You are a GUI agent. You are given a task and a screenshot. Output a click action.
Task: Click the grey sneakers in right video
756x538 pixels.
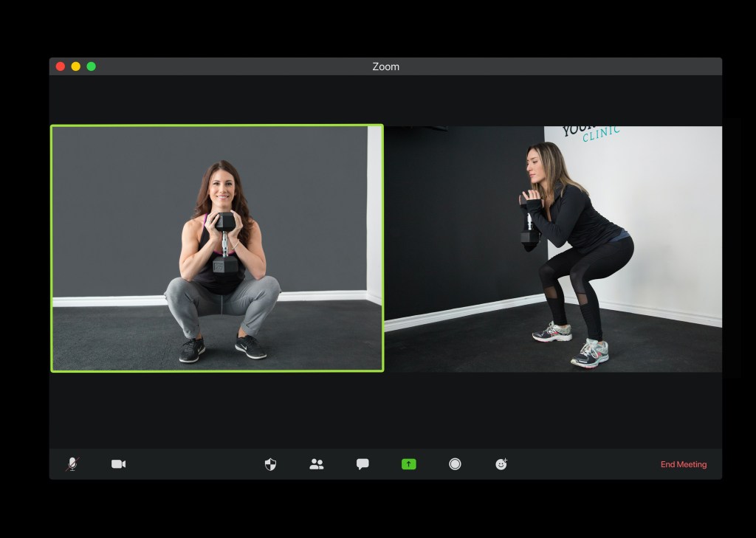[x=589, y=353]
